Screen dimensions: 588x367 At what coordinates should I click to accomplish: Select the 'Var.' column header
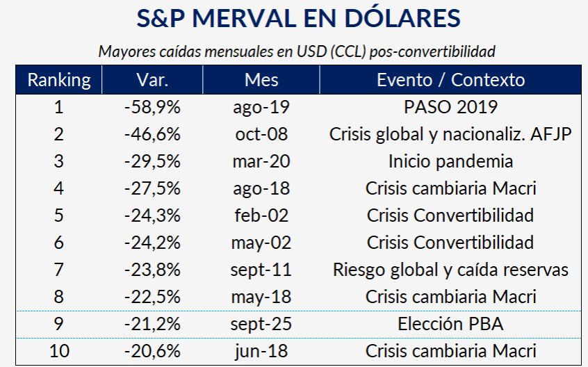pos(153,80)
